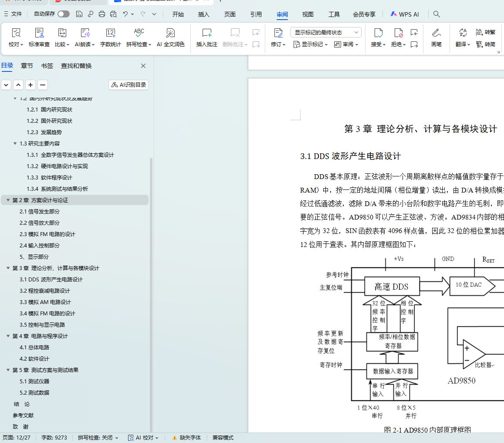Collapse the 第 3 章 outline section
This screenshot has width=504, height=443.
(8, 268)
